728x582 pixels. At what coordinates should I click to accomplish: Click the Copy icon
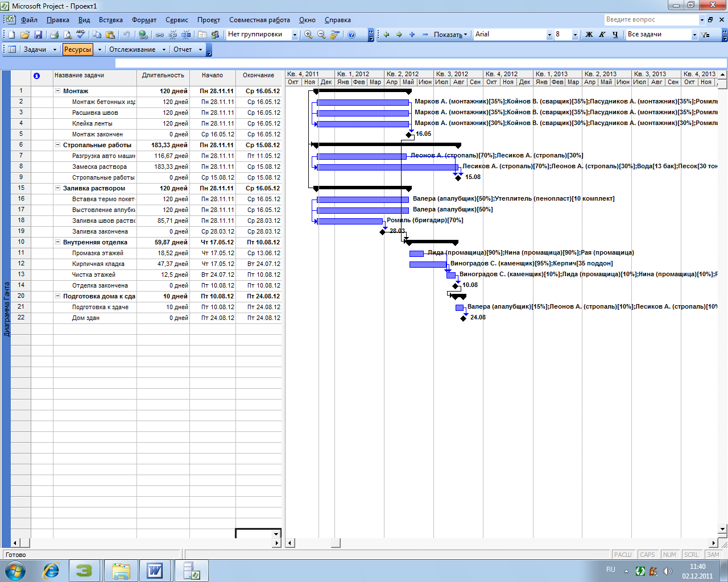97,35
